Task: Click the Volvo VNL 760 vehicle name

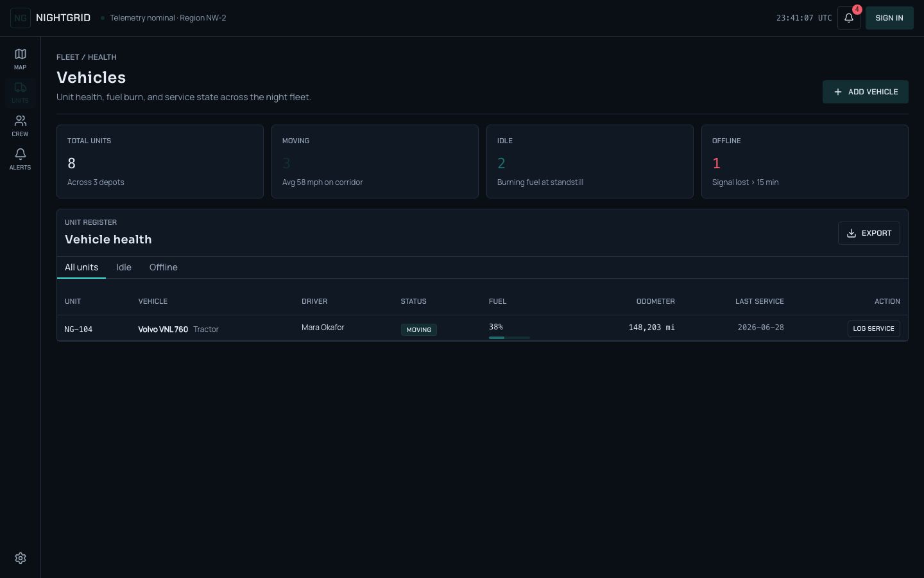Action: tap(163, 329)
